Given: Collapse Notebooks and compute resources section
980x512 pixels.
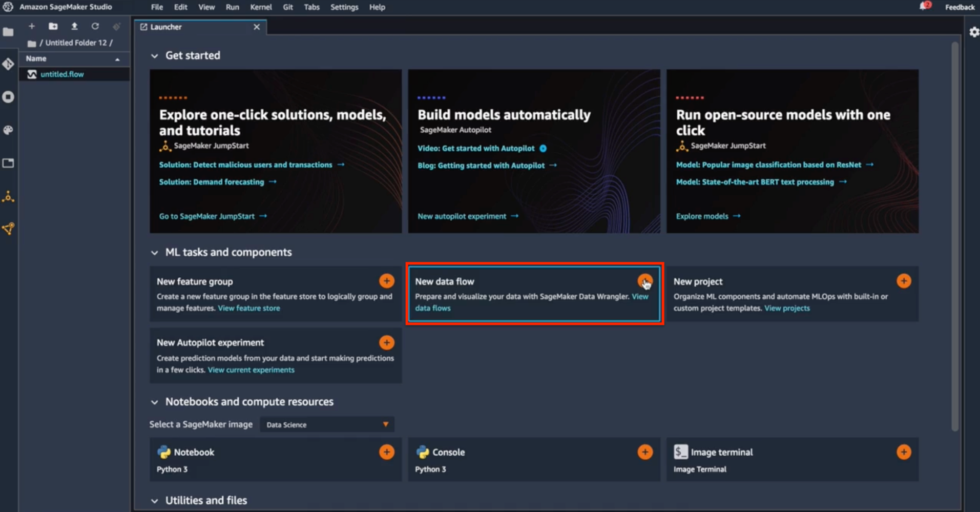Looking at the screenshot, I should (154, 402).
